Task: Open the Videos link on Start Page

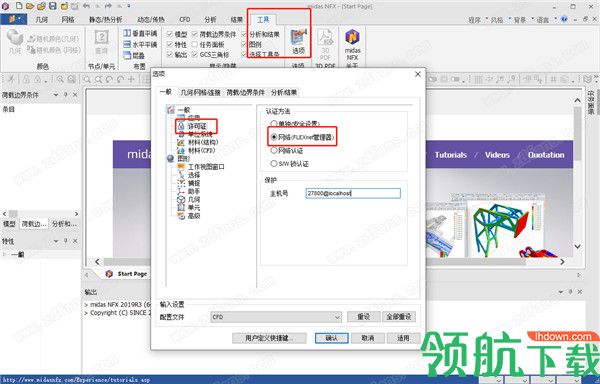Action: click(497, 155)
